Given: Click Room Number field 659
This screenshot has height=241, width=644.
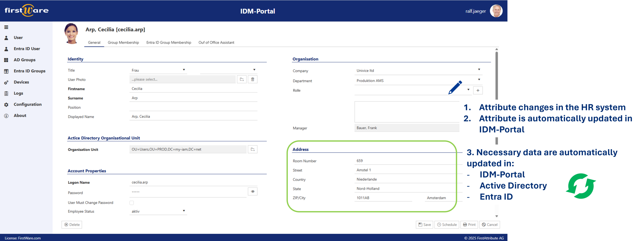Looking at the screenshot, I should pos(408,161).
